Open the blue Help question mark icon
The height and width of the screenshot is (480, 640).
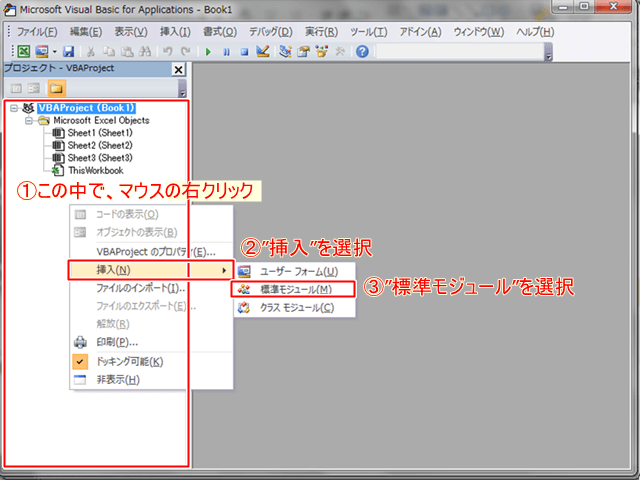click(362, 51)
